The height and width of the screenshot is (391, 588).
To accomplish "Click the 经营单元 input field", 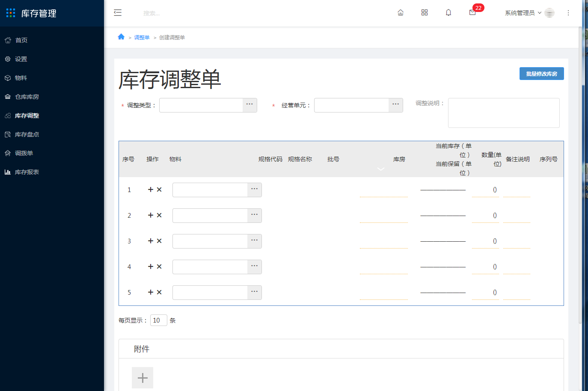I will coord(351,105).
